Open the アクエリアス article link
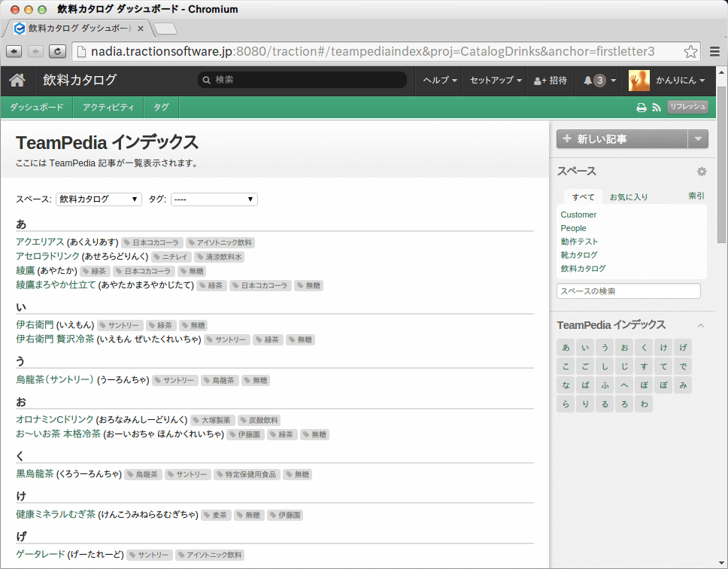 click(40, 242)
